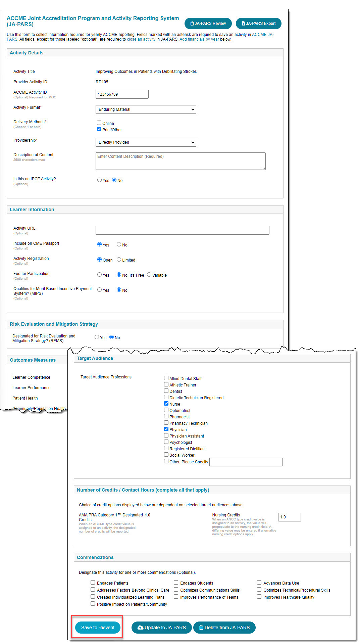The width and height of the screenshot is (359, 644).
Task: Choose Yes for MIPS qualification
Action: point(99,290)
